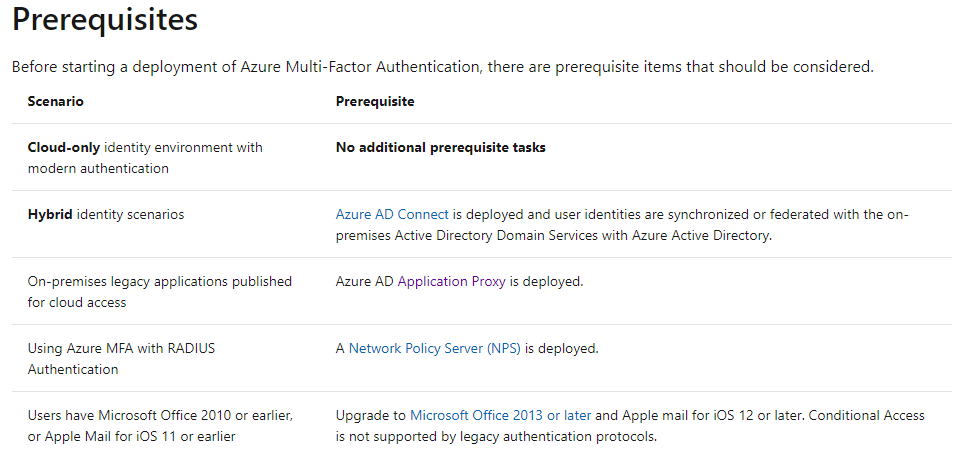
Task: Click the Hybrid bold text
Action: pyautogui.click(x=50, y=214)
